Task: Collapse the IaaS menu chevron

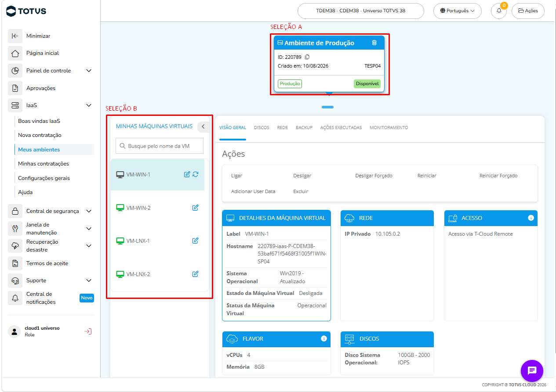Action: pyautogui.click(x=89, y=105)
